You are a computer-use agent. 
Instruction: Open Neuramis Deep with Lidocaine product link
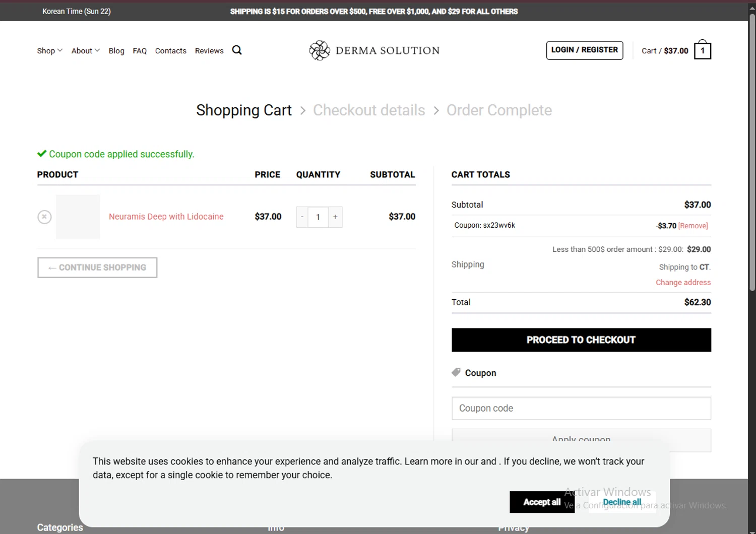166,217
